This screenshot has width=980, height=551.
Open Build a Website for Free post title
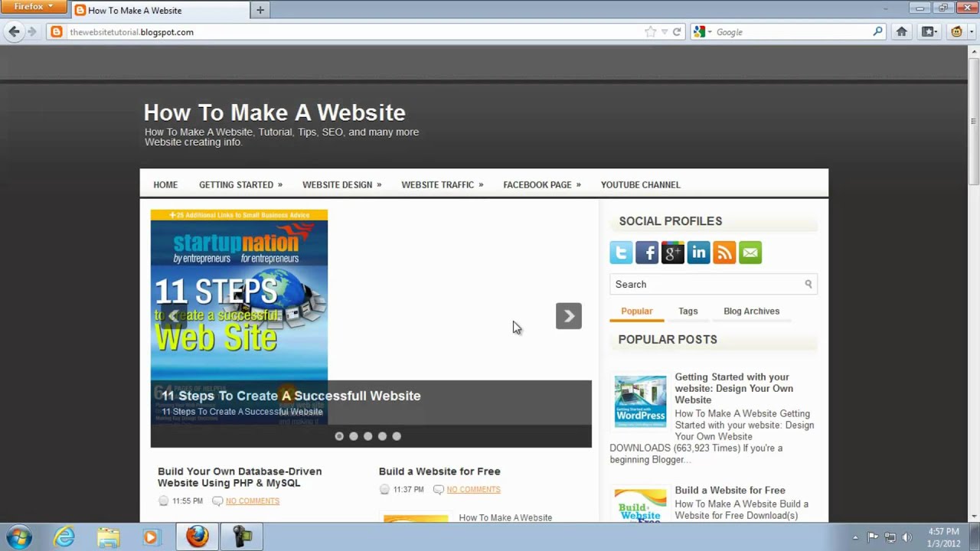439,471
